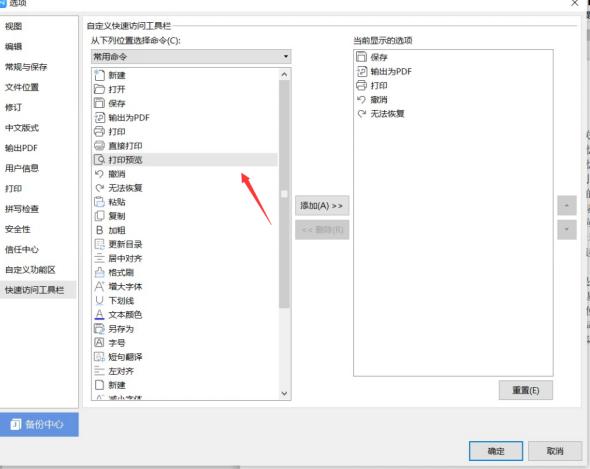The image size is (590, 469).
Task: Click the 另存为 save-as icon
Action: click(x=99, y=329)
